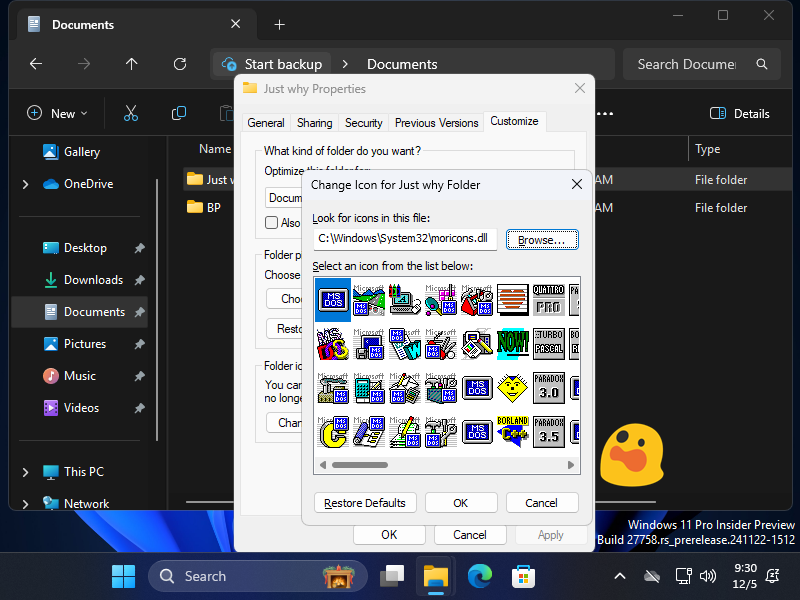Image resolution: width=800 pixels, height=600 pixels.
Task: Open the General tab in Properties
Action: click(266, 123)
